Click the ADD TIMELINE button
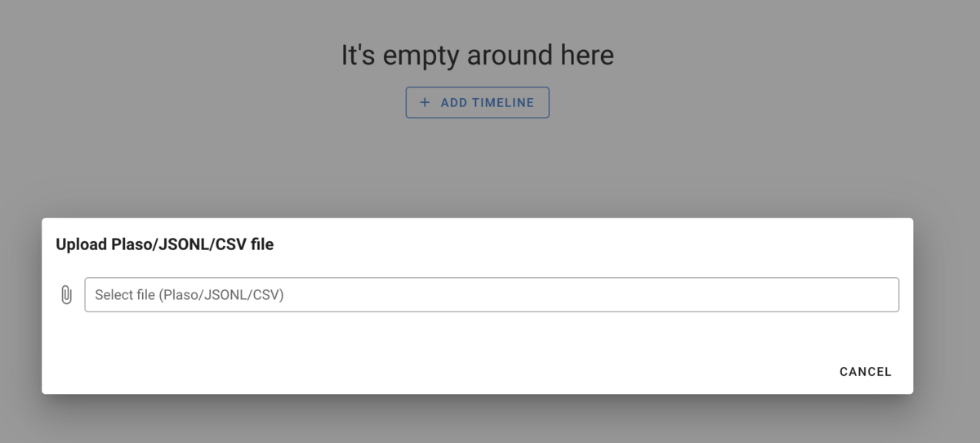The width and height of the screenshot is (980, 443). [477, 103]
